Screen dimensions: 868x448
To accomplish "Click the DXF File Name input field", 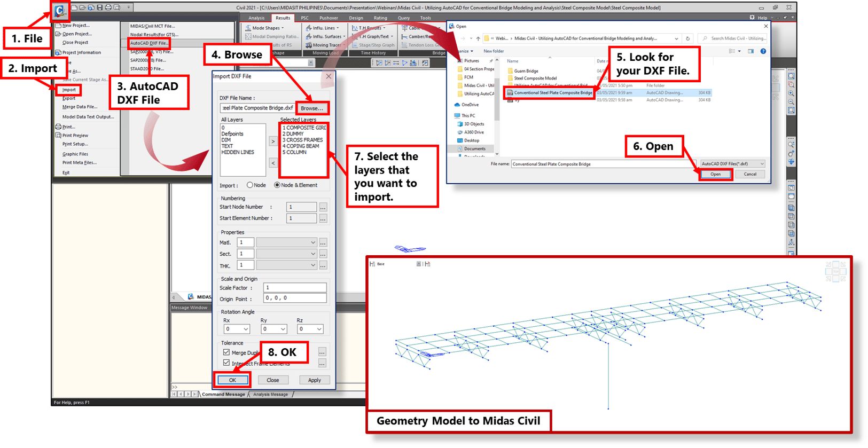I will point(257,108).
